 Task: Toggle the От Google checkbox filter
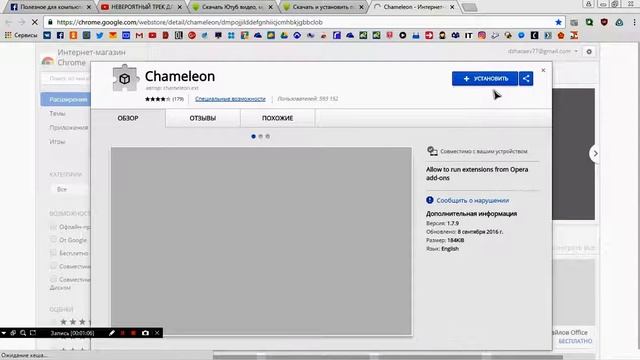[x=53, y=240]
